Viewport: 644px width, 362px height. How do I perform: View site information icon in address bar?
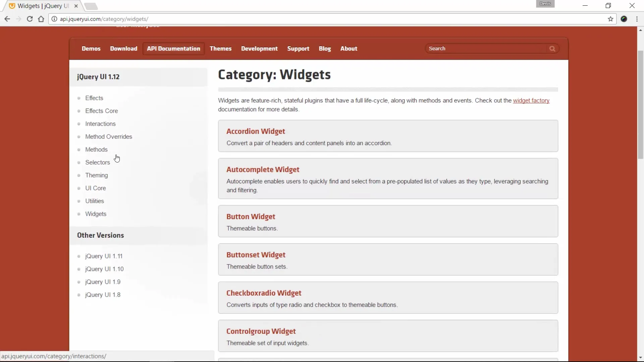click(54, 19)
